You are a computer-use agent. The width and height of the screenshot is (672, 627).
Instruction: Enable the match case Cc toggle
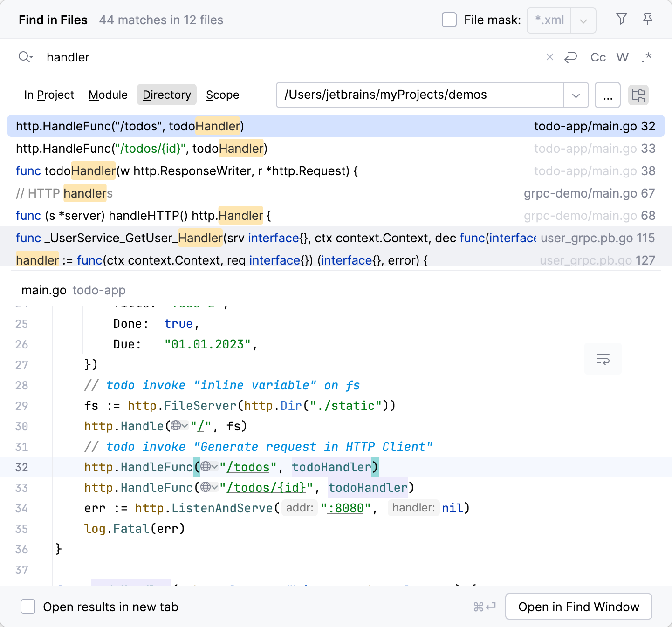pyautogui.click(x=598, y=57)
